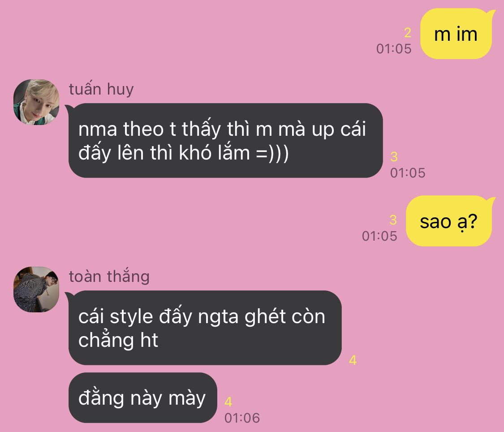504x432 pixels.
Task: Select the 'đằng này mày' message bubble
Action: tap(143, 397)
